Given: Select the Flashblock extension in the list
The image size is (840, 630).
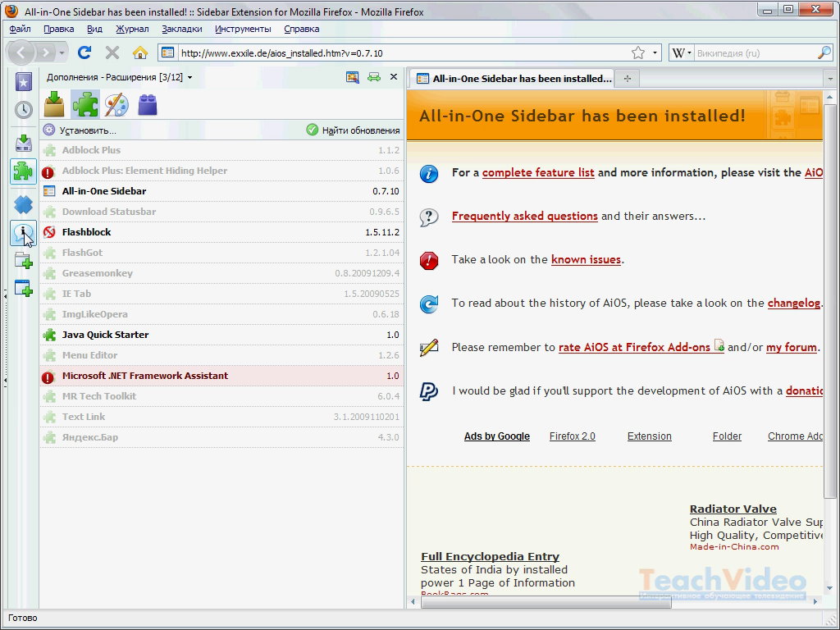Looking at the screenshot, I should click(86, 232).
